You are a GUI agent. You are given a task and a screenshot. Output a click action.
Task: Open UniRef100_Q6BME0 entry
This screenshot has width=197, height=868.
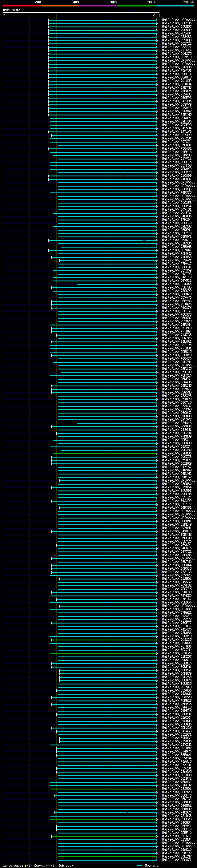(x=176, y=663)
